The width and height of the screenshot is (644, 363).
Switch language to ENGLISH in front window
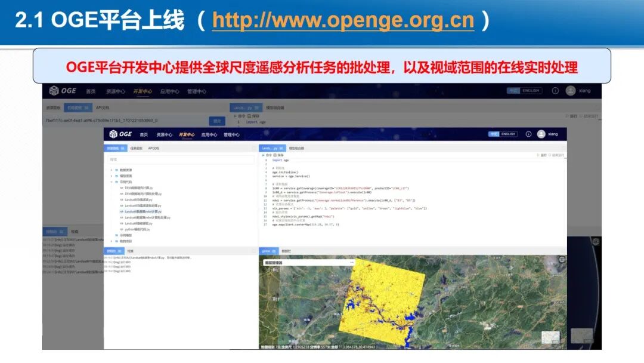(508, 134)
